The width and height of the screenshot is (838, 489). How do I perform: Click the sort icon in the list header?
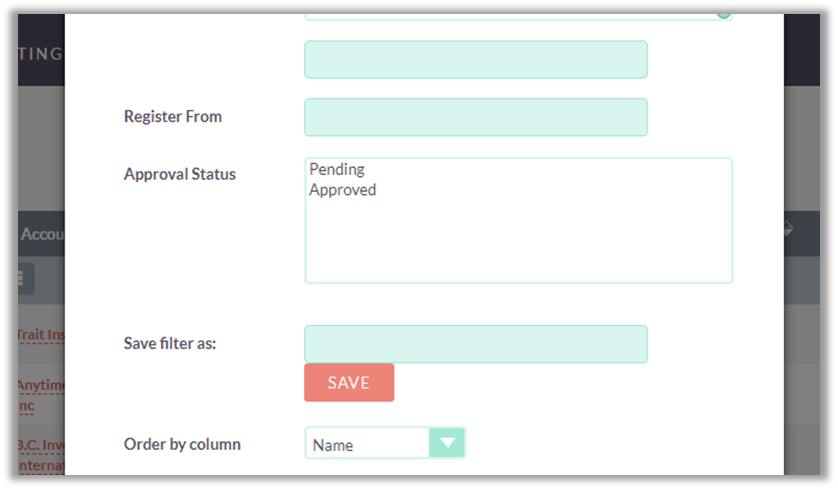[x=788, y=229]
